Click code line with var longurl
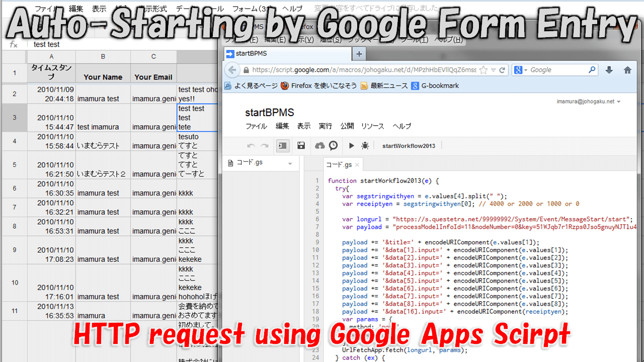 tap(487, 219)
